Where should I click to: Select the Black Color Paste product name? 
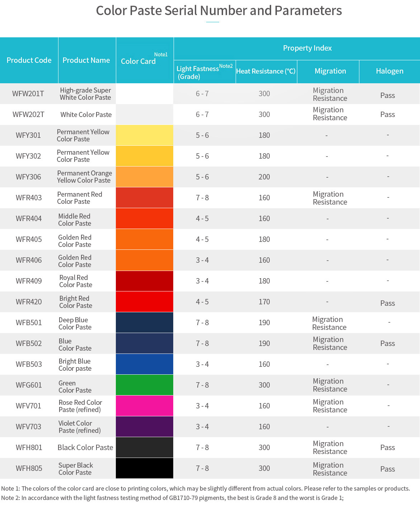tap(85, 448)
